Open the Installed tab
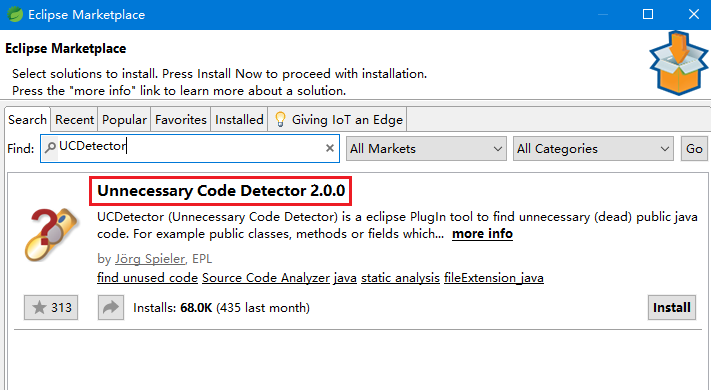Viewport: 711px width, 390px height. tap(239, 120)
